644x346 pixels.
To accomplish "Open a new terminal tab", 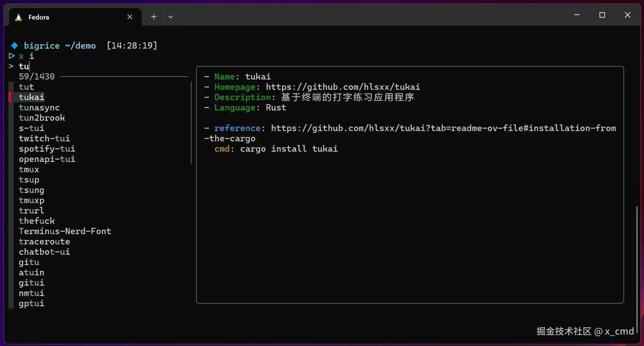I will [154, 17].
